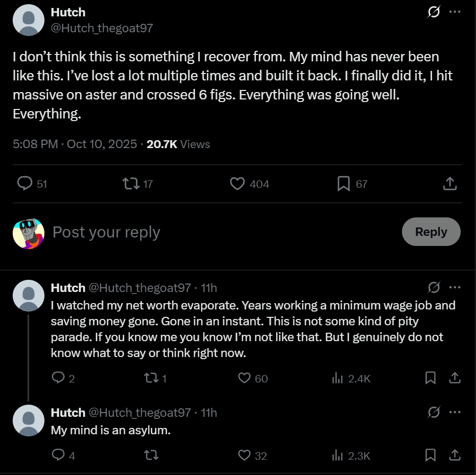Click Hutch's avatar on the main post

point(28,20)
